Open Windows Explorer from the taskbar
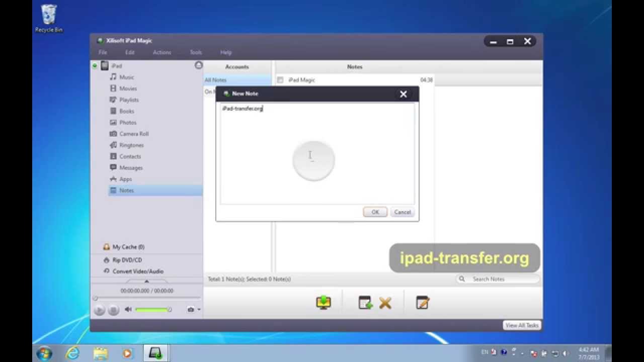The height and width of the screenshot is (362, 644). (x=100, y=353)
